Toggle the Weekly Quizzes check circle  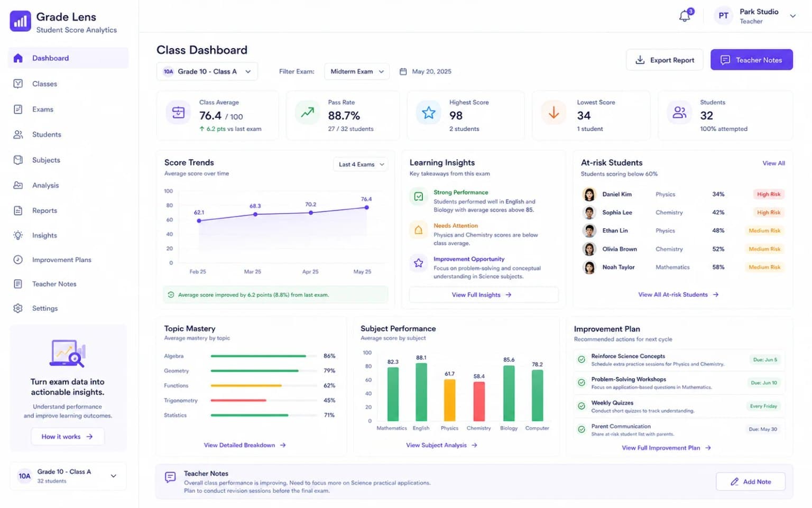pyautogui.click(x=582, y=406)
